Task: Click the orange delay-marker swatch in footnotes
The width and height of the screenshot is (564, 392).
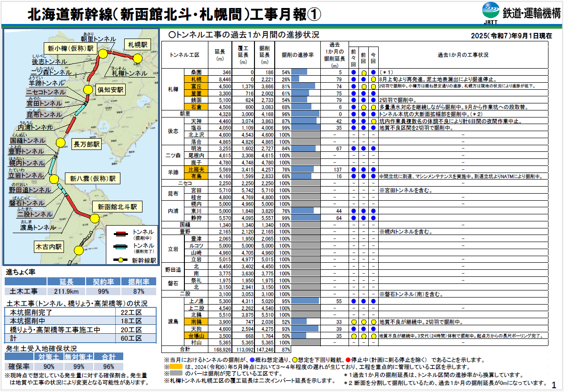Action: coord(176,367)
